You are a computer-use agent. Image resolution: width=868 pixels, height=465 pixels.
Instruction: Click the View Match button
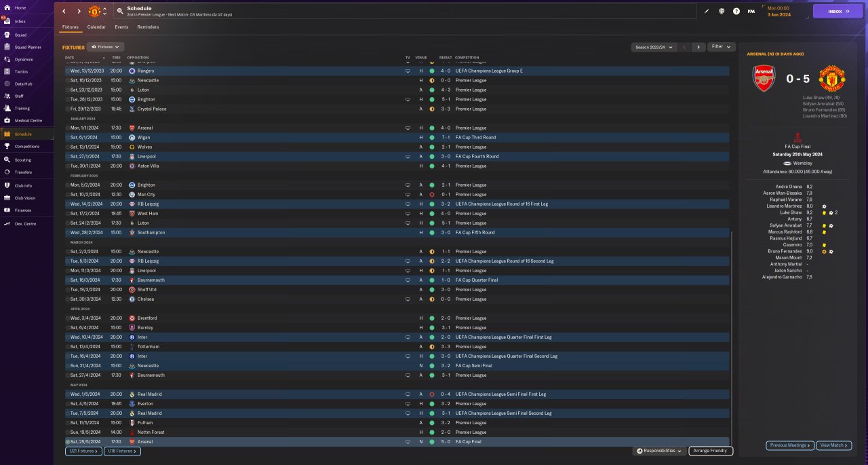coord(834,445)
